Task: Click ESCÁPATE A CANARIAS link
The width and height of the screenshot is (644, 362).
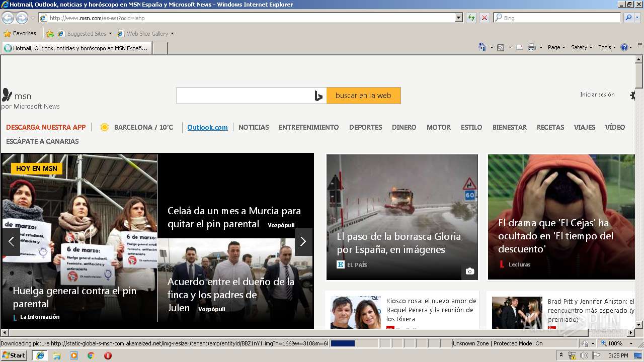Action: (x=42, y=141)
